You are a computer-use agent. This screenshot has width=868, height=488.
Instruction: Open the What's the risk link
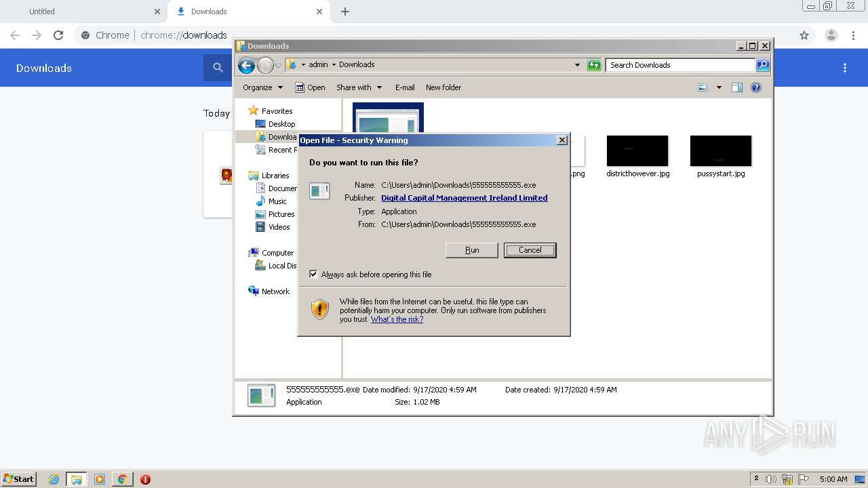(x=397, y=319)
